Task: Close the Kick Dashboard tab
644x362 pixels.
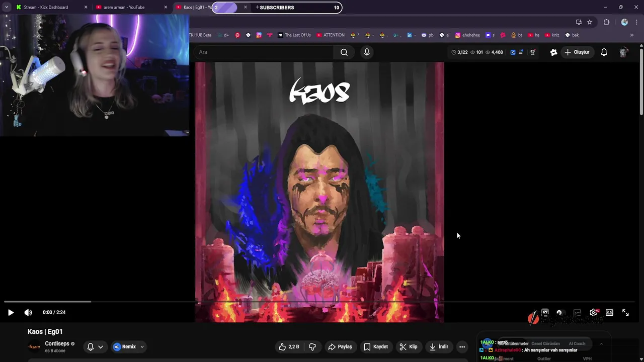Action: (86, 7)
